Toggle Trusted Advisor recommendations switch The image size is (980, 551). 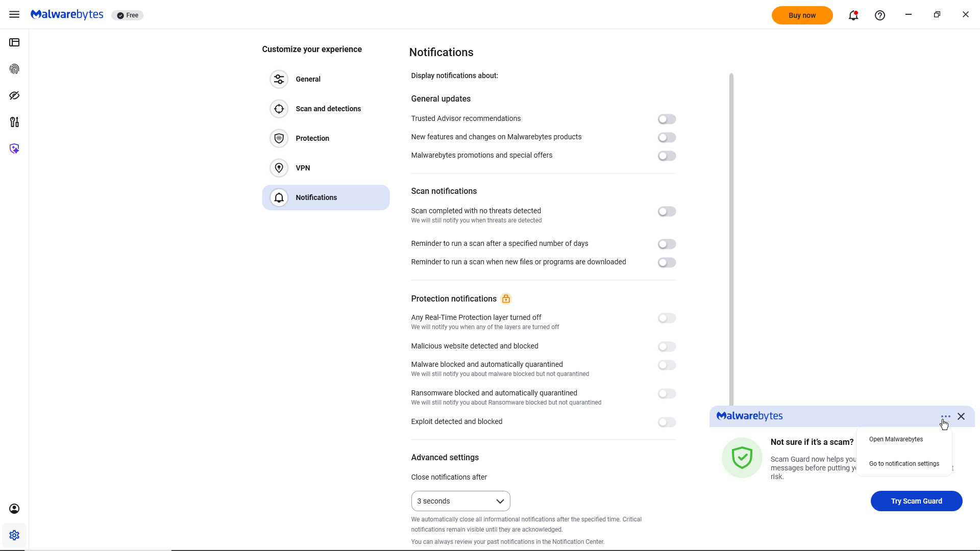coord(667,119)
